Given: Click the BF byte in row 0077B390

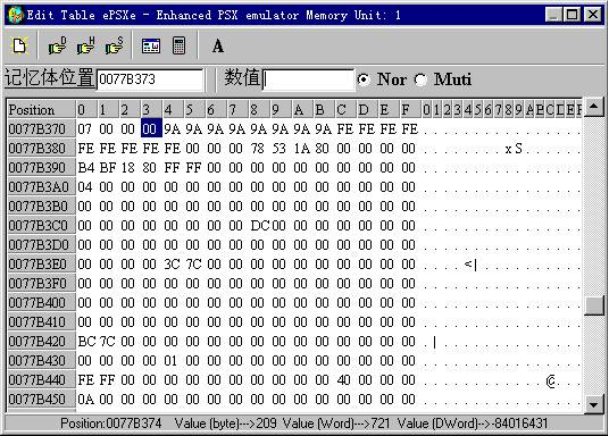Looking at the screenshot, I should pyautogui.click(x=107, y=168).
